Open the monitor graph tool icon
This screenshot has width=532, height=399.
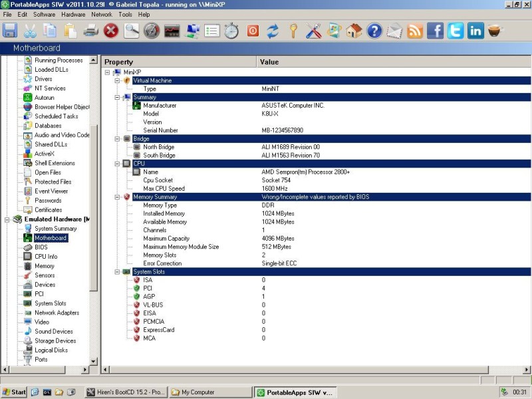coord(172,31)
